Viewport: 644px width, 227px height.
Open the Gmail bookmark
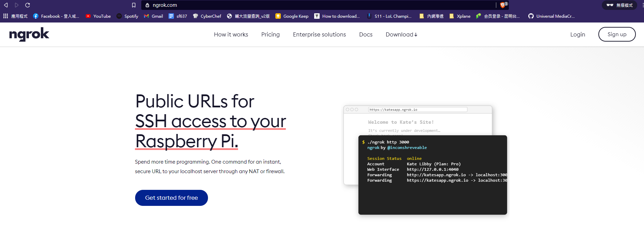tap(153, 16)
